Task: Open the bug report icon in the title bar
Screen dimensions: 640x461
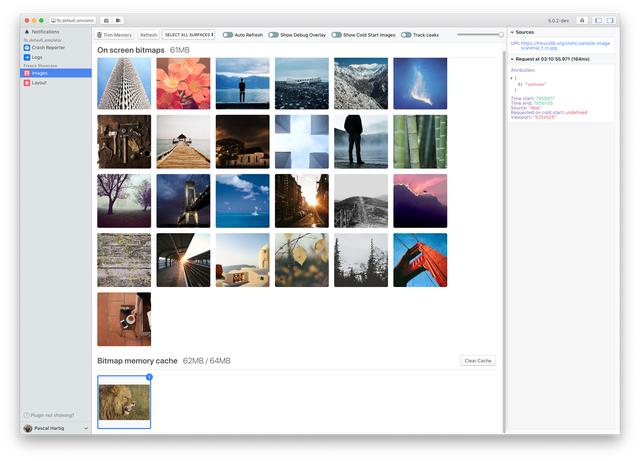Action: click(x=582, y=20)
